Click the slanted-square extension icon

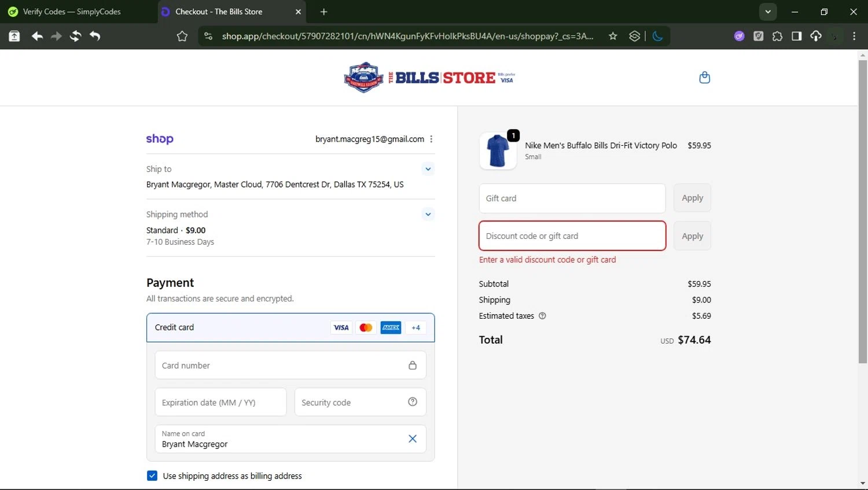point(758,36)
